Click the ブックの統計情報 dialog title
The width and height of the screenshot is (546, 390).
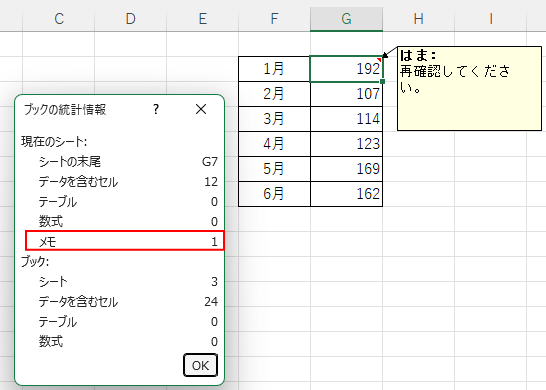click(x=65, y=109)
